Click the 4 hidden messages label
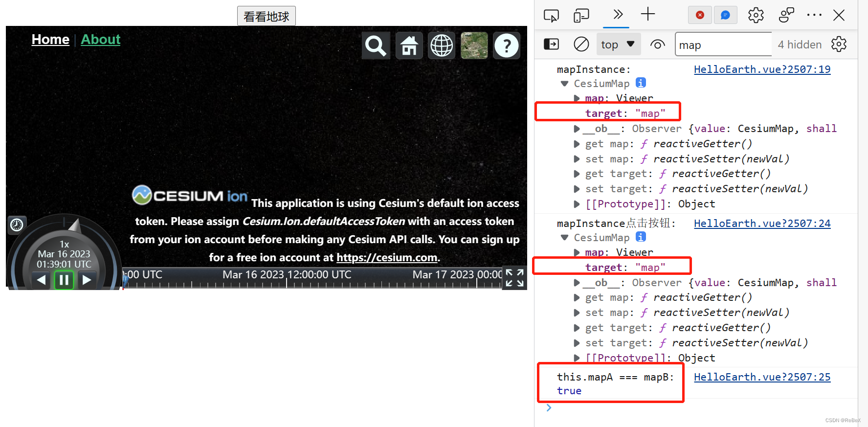This screenshot has height=427, width=868. pyautogui.click(x=800, y=45)
